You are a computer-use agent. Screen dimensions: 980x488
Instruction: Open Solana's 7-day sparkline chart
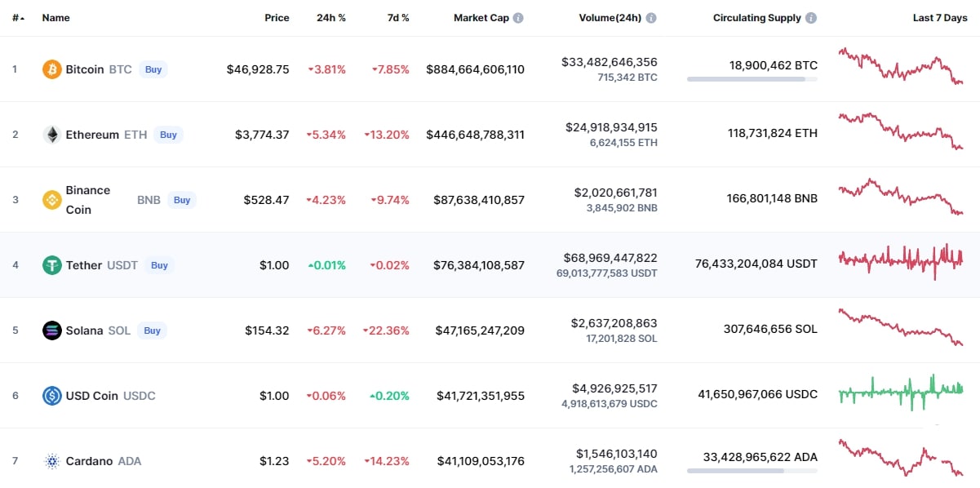point(901,327)
